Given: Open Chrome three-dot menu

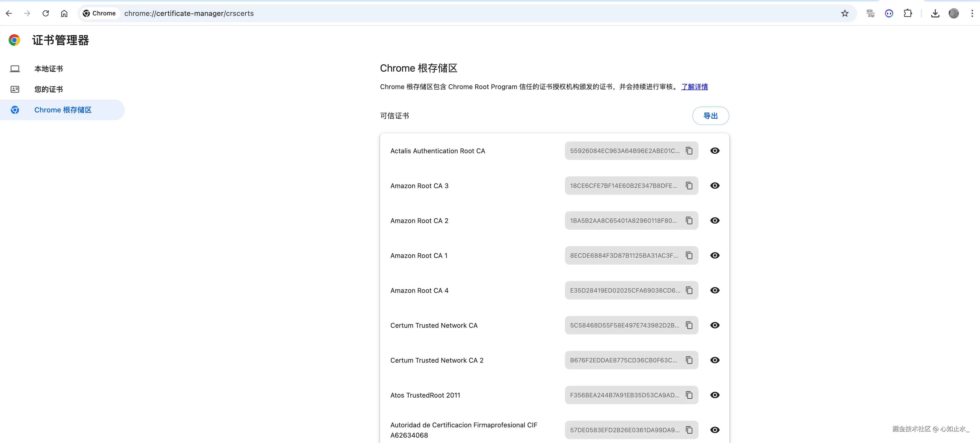Looking at the screenshot, I should 972,13.
